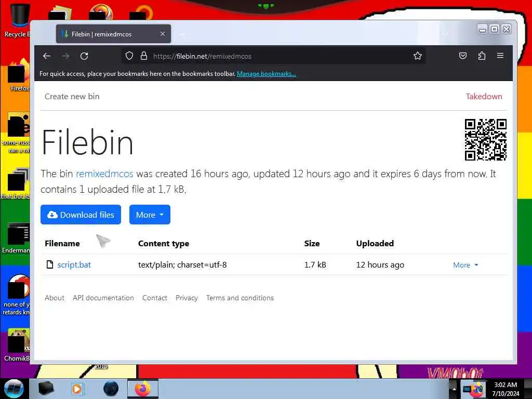View site security via padlock icon
The height and width of the screenshot is (399, 532).
point(144,56)
